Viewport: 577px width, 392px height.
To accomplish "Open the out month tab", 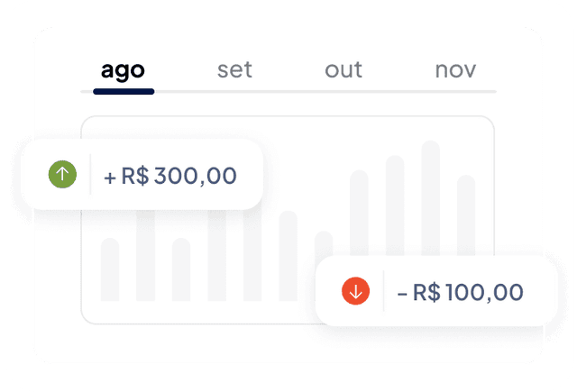I will (x=343, y=70).
